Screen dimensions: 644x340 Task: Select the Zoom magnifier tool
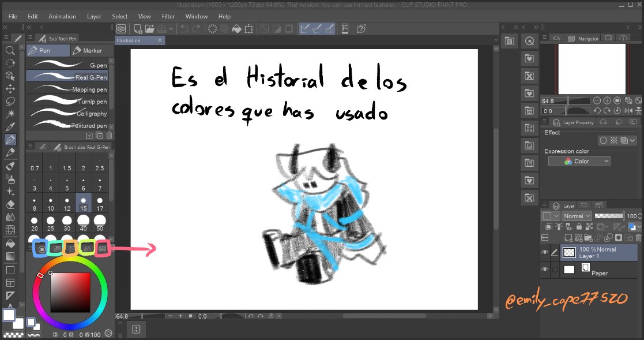tap(10, 51)
